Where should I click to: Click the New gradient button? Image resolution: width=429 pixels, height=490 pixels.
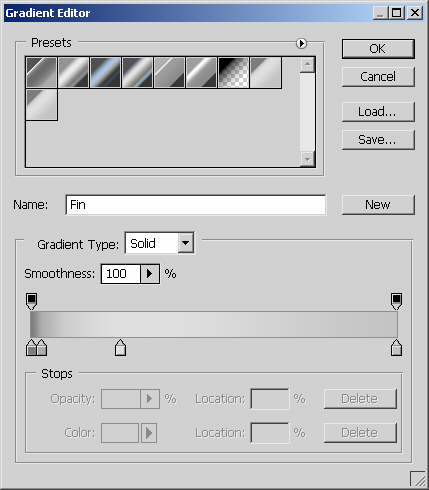tap(378, 205)
